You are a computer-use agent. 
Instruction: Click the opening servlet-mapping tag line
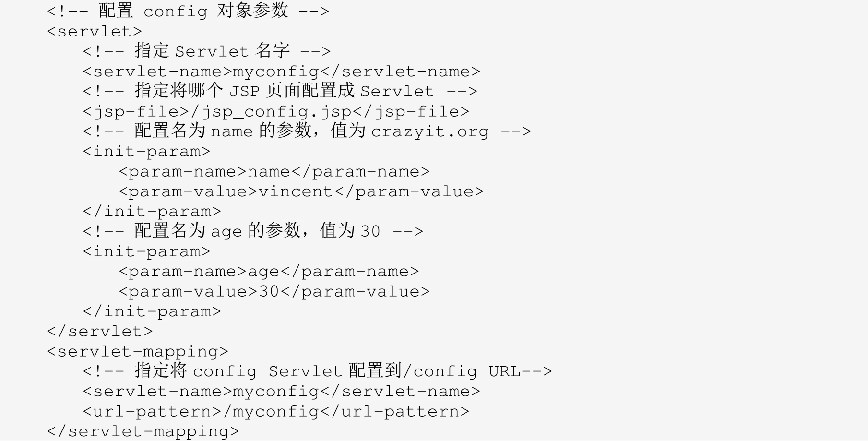click(x=137, y=351)
